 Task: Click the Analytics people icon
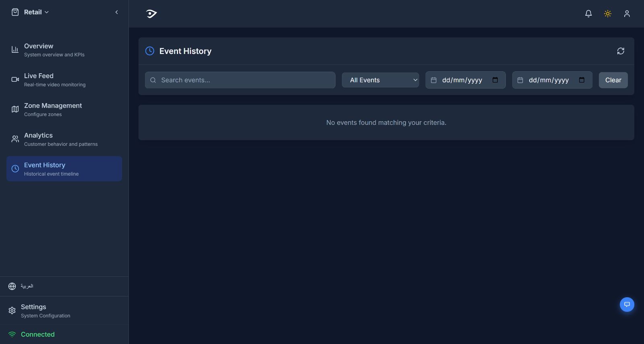pyautogui.click(x=15, y=139)
